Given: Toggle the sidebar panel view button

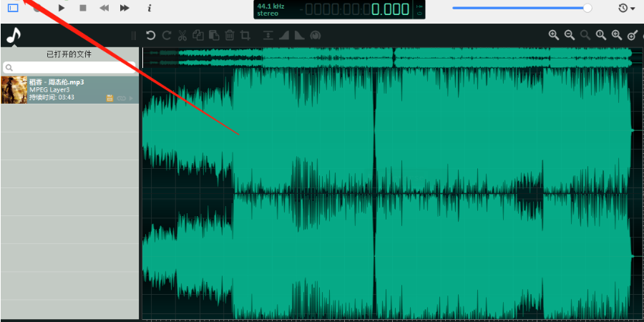Looking at the screenshot, I should point(13,7).
